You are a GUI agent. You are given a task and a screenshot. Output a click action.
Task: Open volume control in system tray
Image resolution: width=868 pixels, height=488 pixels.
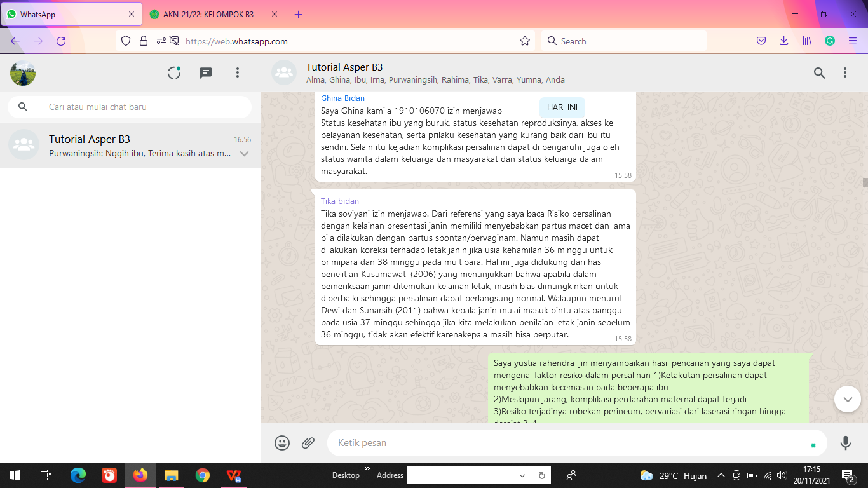(782, 475)
